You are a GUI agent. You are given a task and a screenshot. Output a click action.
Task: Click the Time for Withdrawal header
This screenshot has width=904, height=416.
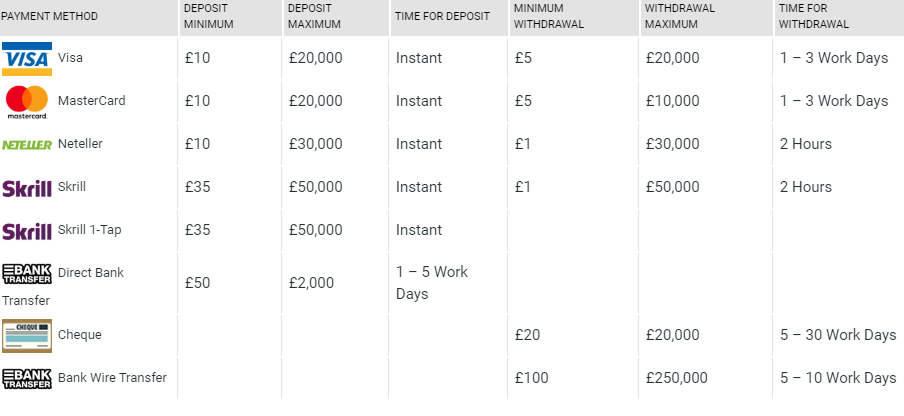(814, 16)
